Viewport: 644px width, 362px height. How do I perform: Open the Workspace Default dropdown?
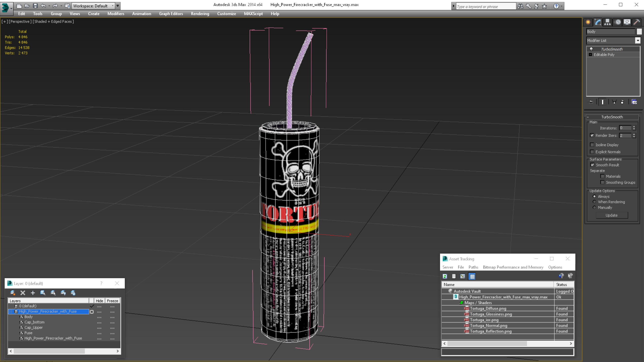(x=113, y=6)
